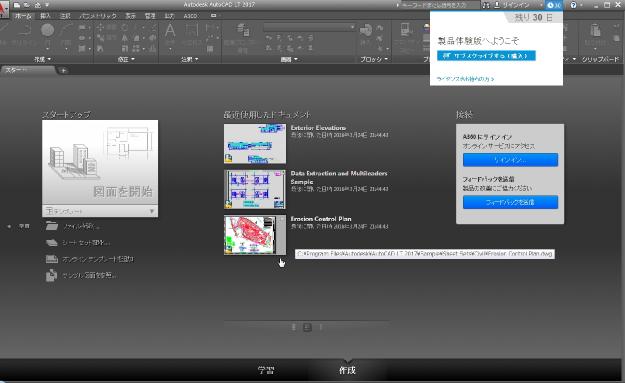Viewport: 625px width, 383px height.
Task: Open the AutoCAD application menu logo button
Action: (x=3, y=8)
